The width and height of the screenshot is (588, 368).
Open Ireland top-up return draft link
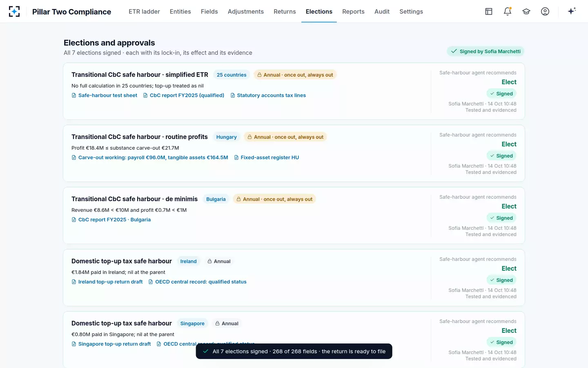tap(110, 282)
